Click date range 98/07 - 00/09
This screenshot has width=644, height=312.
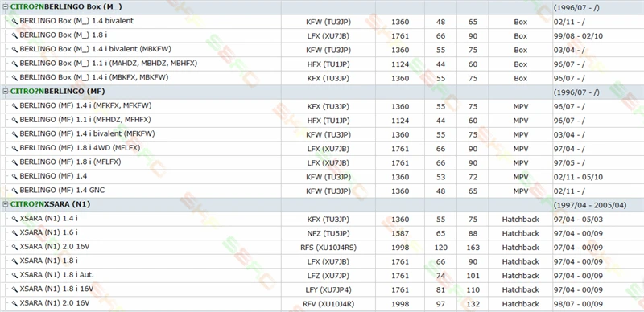(578, 304)
